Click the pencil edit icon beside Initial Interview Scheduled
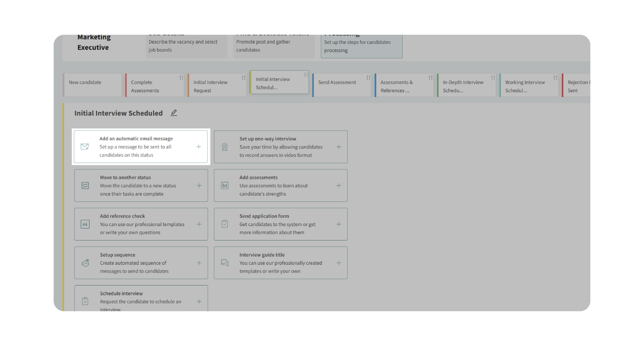Screen dimensions: 644x346 pyautogui.click(x=174, y=113)
